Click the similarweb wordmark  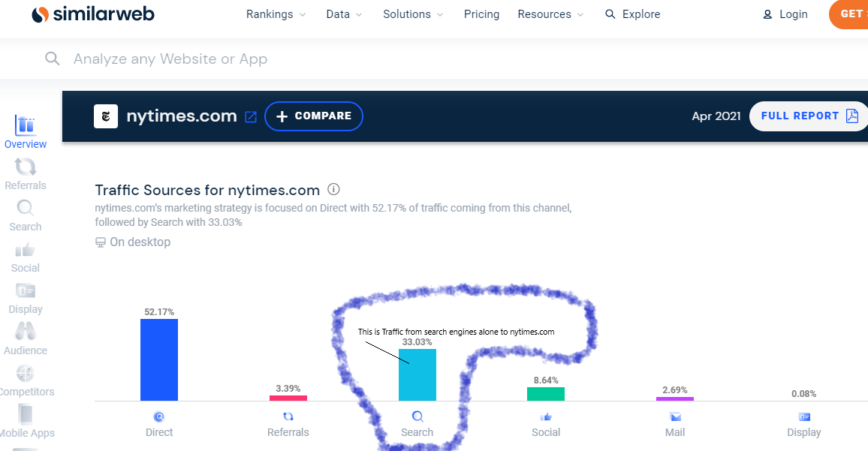104,14
